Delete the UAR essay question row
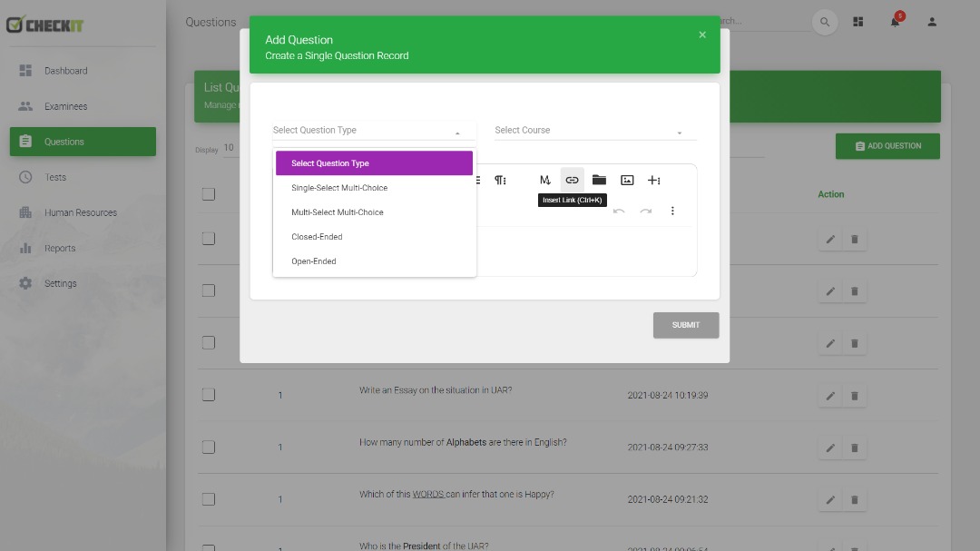Viewport: 980px width, 551px height. (x=855, y=396)
